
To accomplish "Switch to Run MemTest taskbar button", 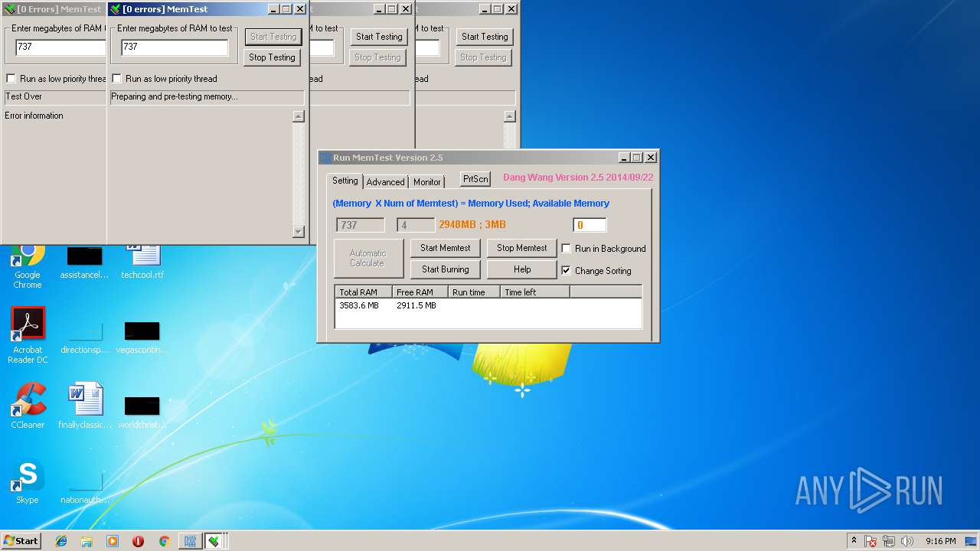I will tap(189, 541).
